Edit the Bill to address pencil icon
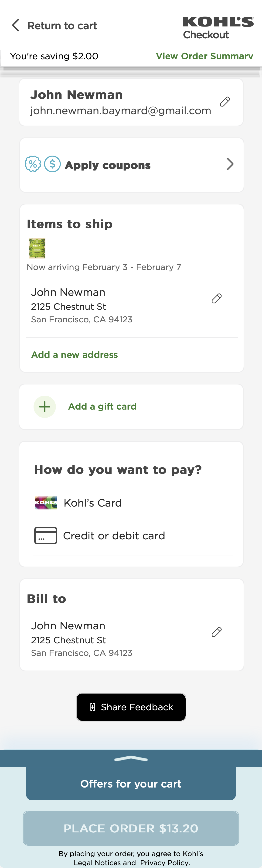 click(x=217, y=632)
